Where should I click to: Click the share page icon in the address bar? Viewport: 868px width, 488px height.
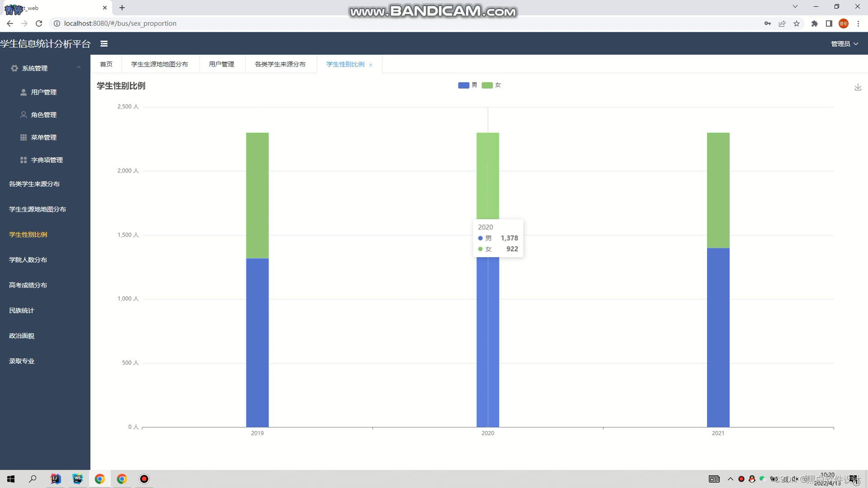(782, 23)
